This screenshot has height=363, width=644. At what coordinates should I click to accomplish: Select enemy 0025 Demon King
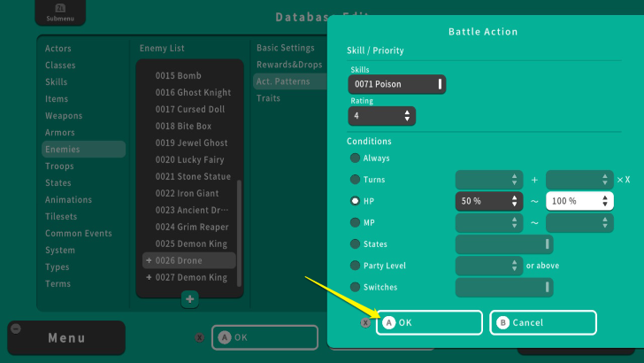(x=189, y=243)
